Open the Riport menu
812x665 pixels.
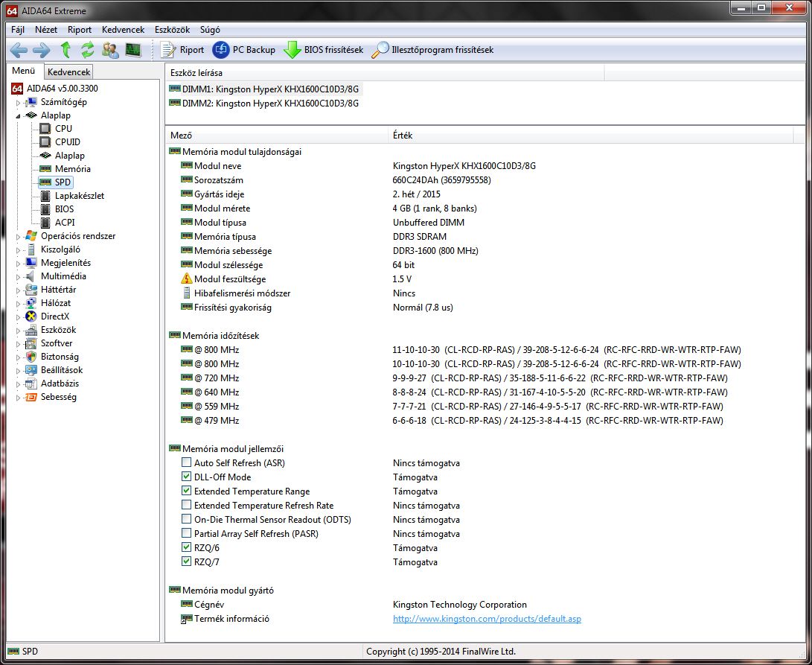(80, 30)
